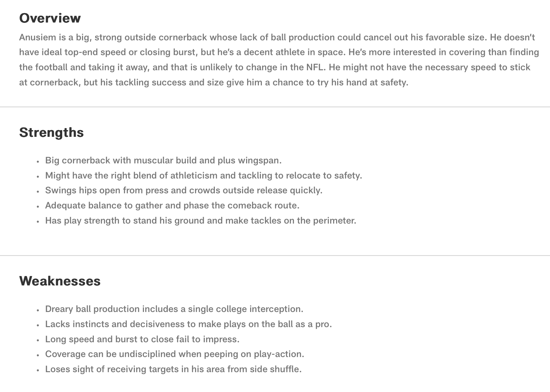Click the divider line above Weaknesses
This screenshot has height=392, width=550.
tap(275, 256)
